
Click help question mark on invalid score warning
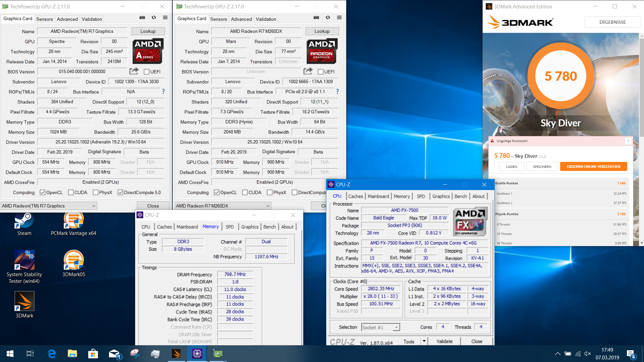point(628,141)
